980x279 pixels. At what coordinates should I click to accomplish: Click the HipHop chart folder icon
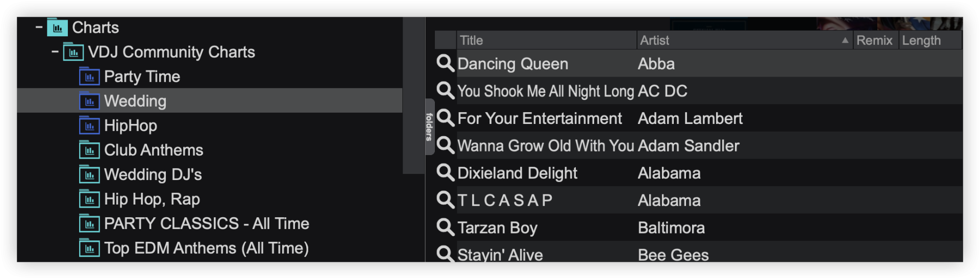point(89,125)
